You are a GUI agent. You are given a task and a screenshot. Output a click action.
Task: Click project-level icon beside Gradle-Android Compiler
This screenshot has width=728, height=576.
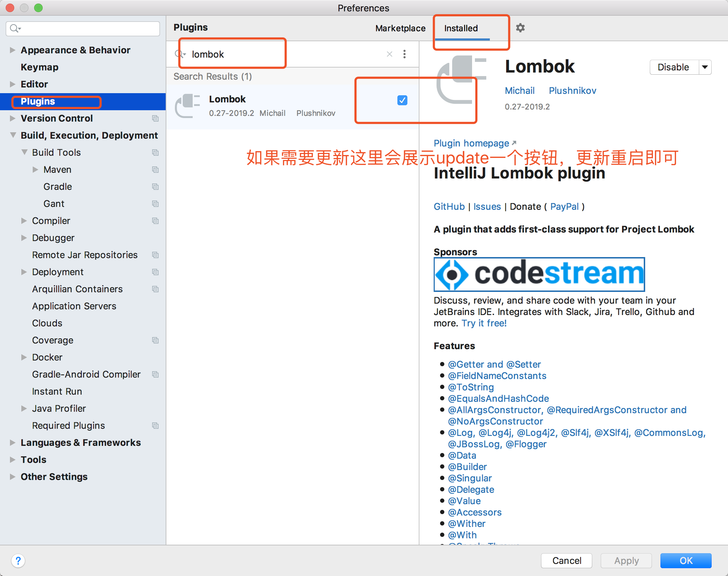(x=155, y=374)
